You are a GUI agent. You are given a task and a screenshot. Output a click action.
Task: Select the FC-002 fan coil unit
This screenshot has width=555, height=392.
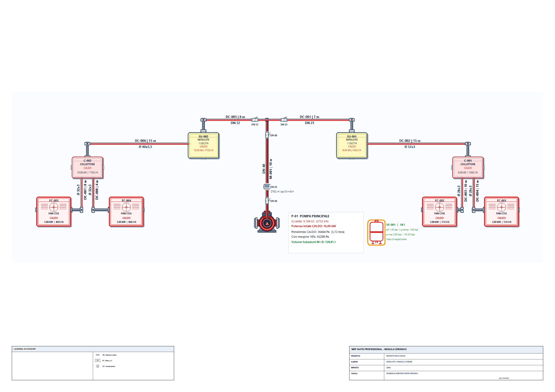[x=439, y=212]
